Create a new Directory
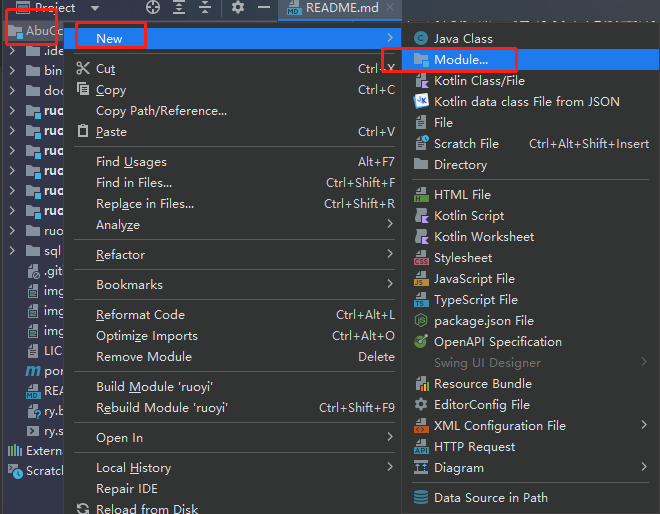Screen dimensions: 660x514 tap(531, 165)
